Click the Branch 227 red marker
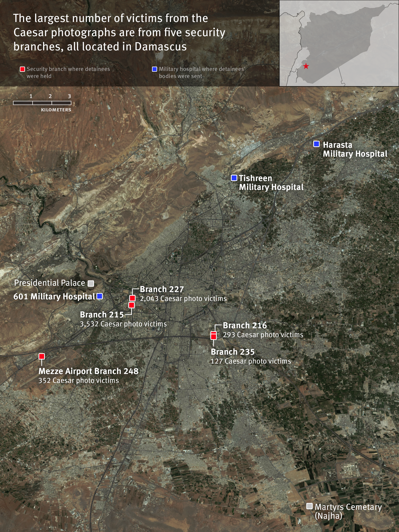Screen dimensions: 399x532 tap(132, 298)
